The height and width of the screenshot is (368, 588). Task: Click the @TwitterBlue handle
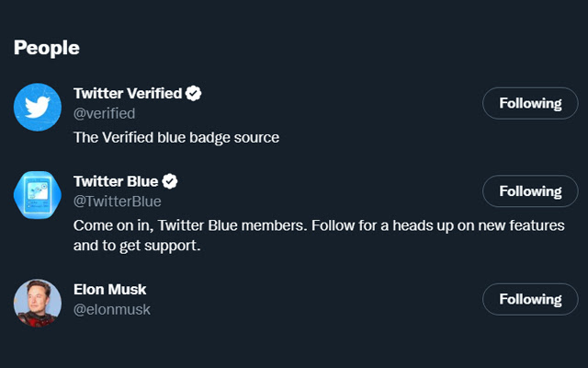coord(118,201)
